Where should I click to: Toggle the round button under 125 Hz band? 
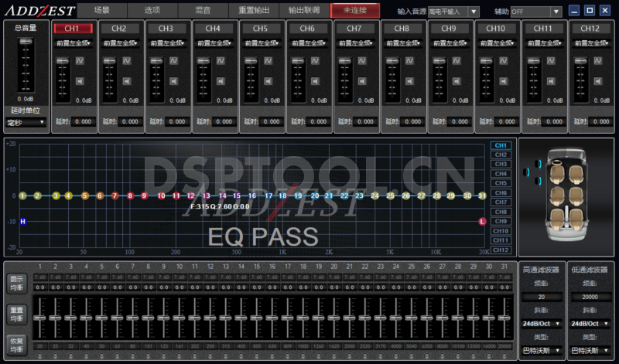click(164, 356)
